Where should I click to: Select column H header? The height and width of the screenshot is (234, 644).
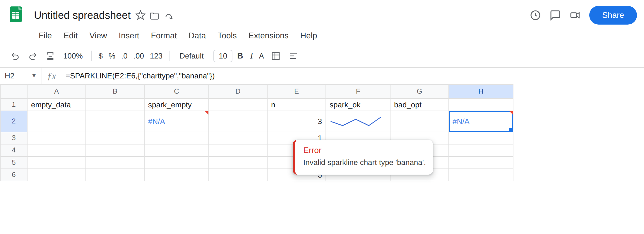pyautogui.click(x=481, y=92)
